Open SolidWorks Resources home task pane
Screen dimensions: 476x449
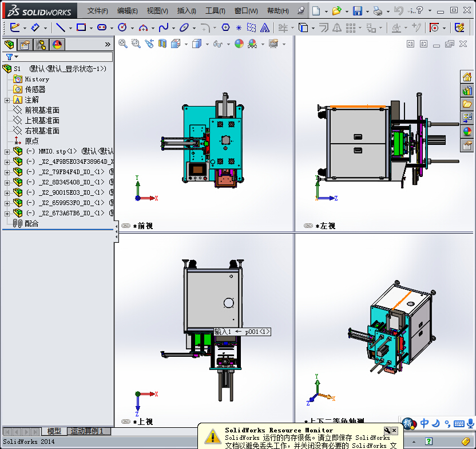pyautogui.click(x=467, y=77)
